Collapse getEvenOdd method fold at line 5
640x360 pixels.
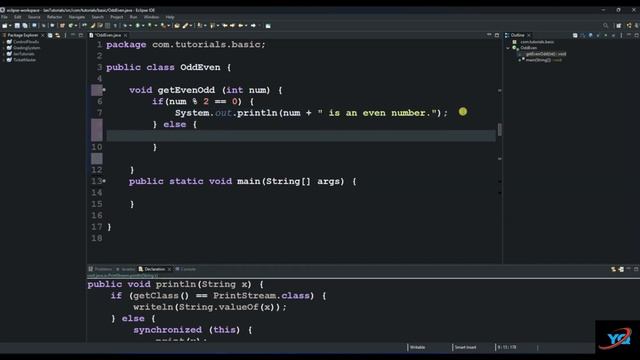pos(104,90)
